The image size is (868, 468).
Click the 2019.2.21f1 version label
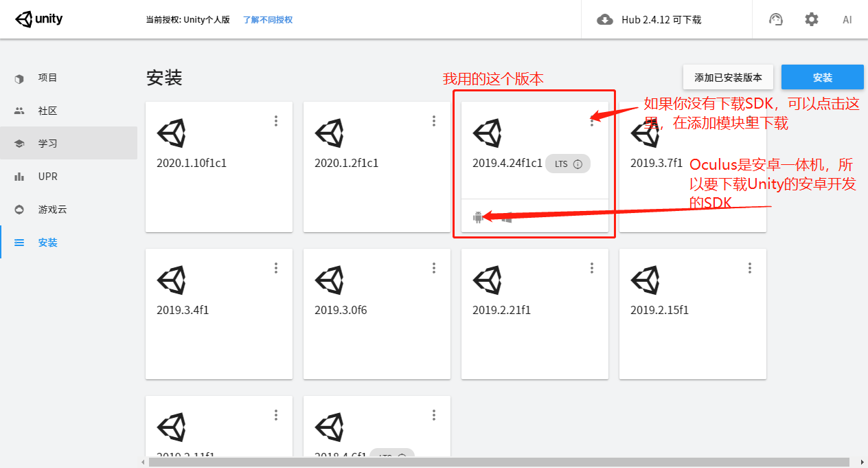[501, 311]
